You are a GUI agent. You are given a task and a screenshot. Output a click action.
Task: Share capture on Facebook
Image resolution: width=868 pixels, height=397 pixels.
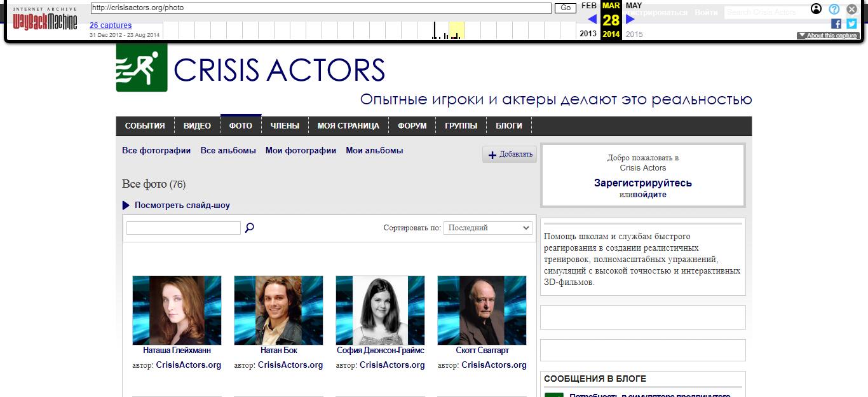coord(836,24)
